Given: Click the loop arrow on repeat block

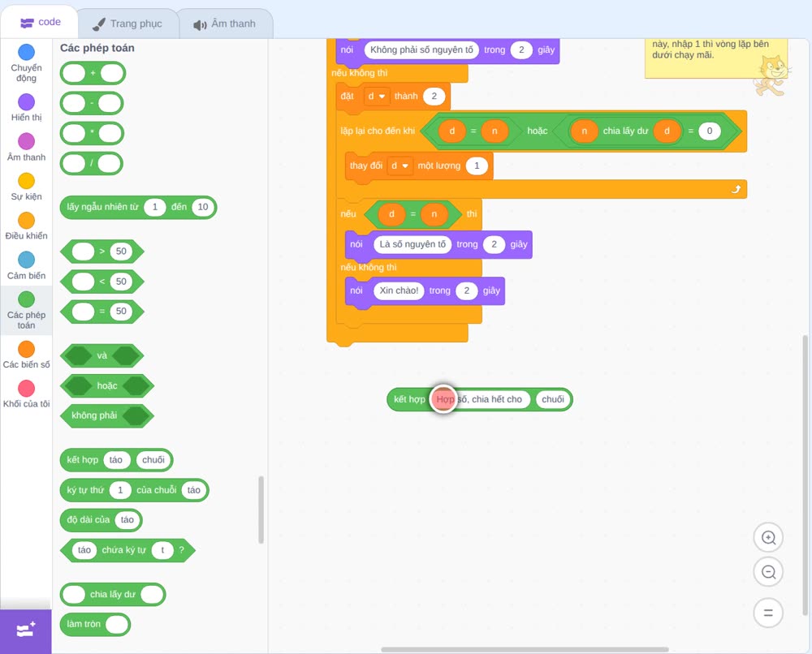Looking at the screenshot, I should coord(736,189).
